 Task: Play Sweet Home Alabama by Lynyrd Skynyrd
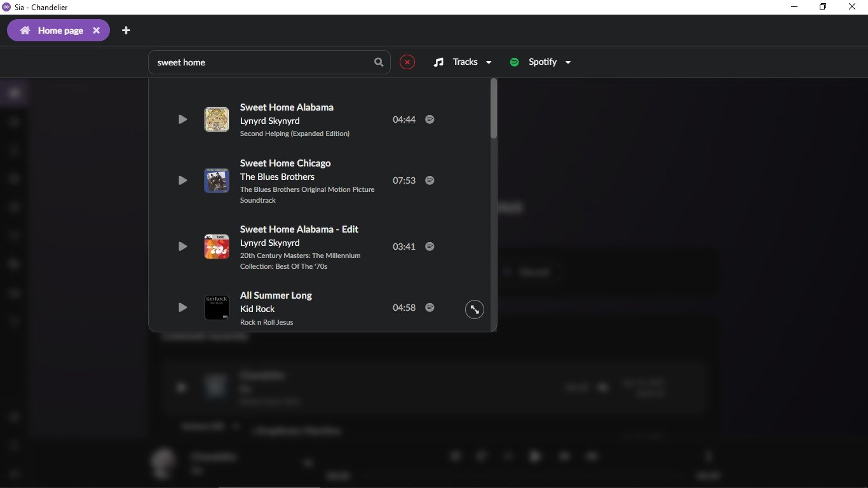click(183, 119)
